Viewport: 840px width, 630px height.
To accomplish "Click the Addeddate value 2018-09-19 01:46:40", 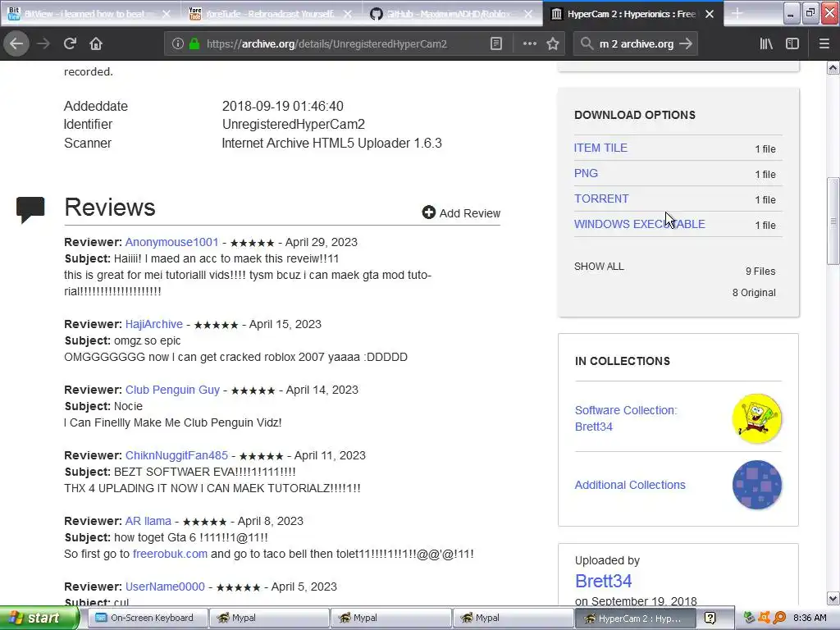I will point(282,106).
